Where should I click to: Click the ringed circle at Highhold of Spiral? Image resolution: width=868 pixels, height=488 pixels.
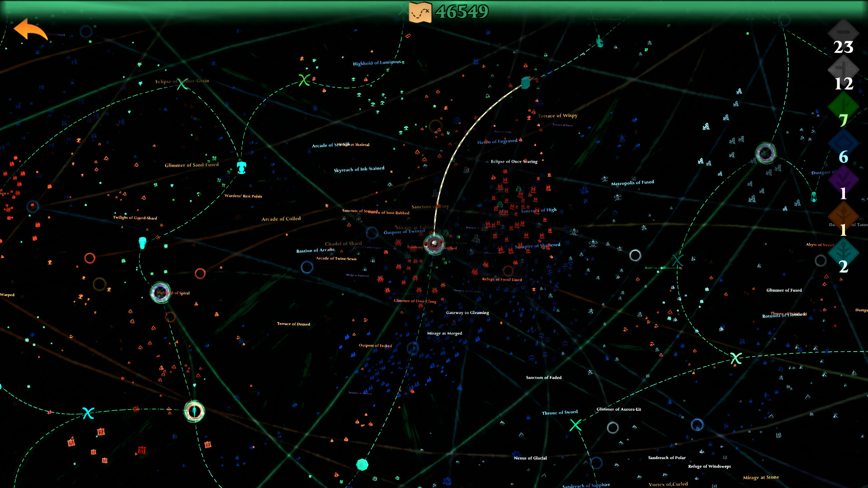(x=160, y=293)
